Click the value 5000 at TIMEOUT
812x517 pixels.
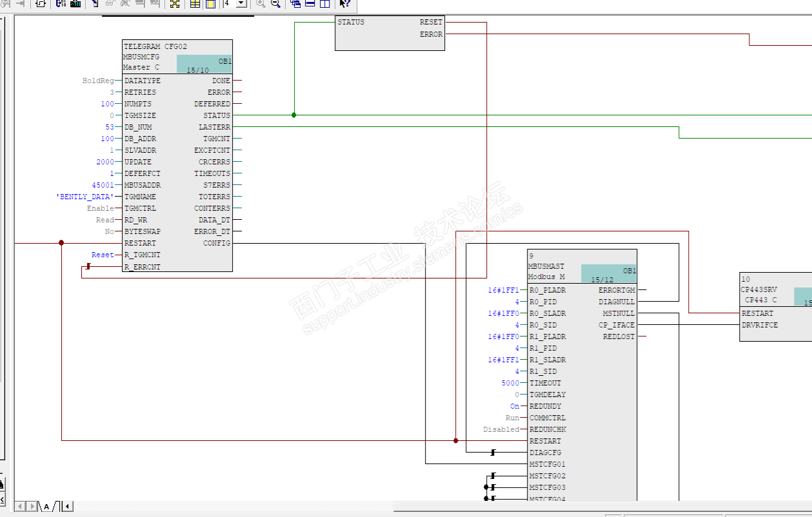510,383
